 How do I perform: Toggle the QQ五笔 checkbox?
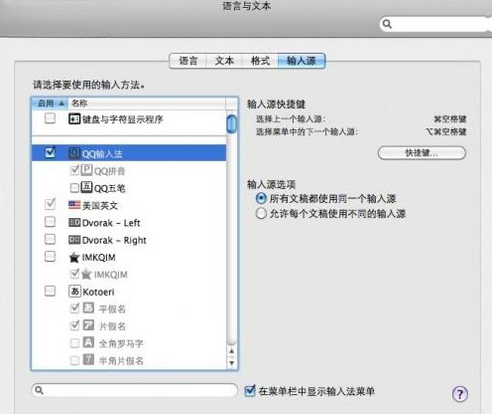pos(74,188)
